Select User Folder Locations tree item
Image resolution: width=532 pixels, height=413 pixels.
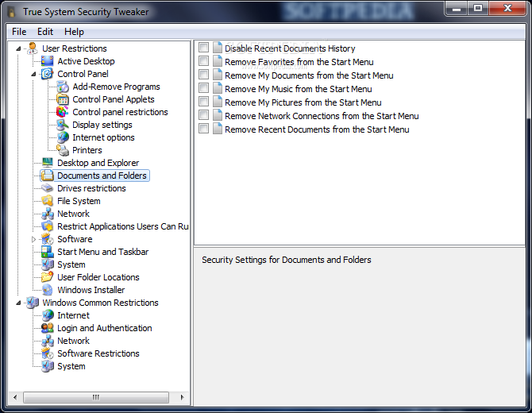(x=98, y=277)
